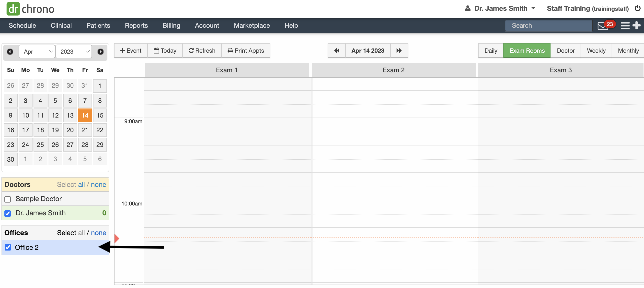Click the 23 unread messages badge
644x288 pixels.
pyautogui.click(x=610, y=24)
